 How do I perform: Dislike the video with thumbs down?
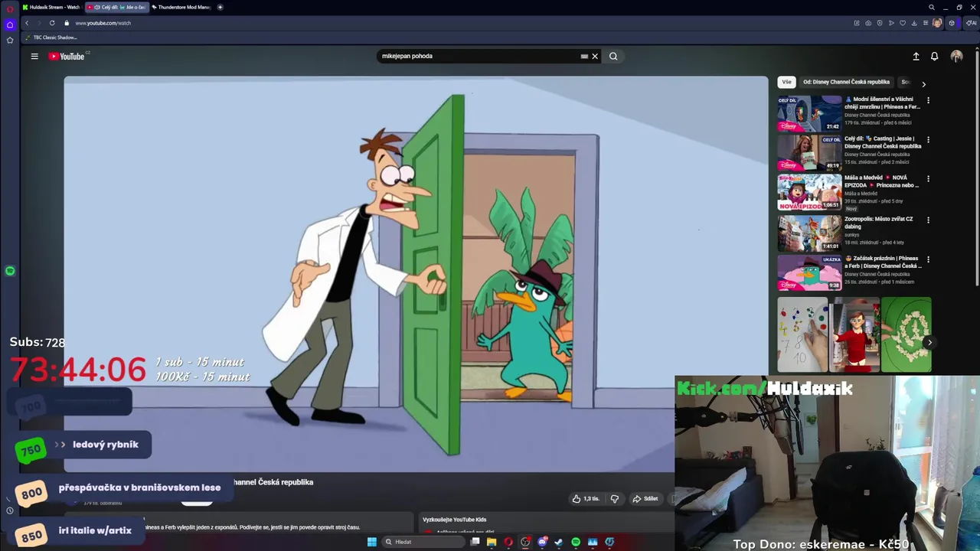point(614,499)
